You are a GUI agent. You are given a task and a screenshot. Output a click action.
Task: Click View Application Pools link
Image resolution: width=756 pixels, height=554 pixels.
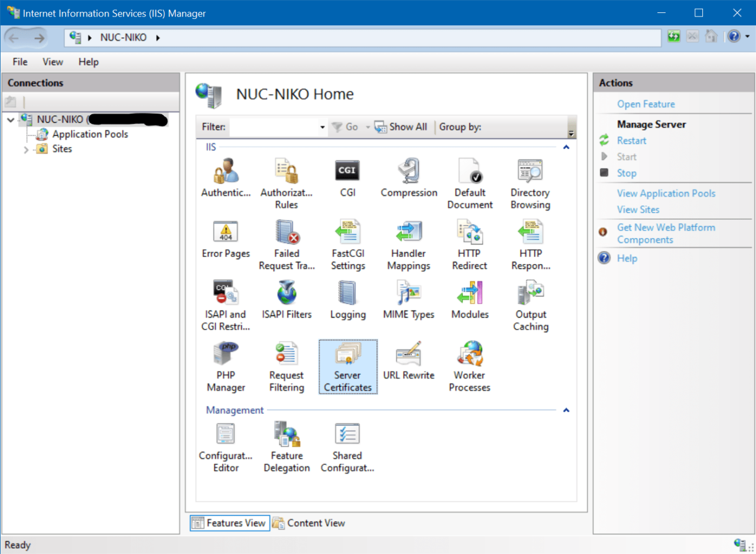point(666,193)
